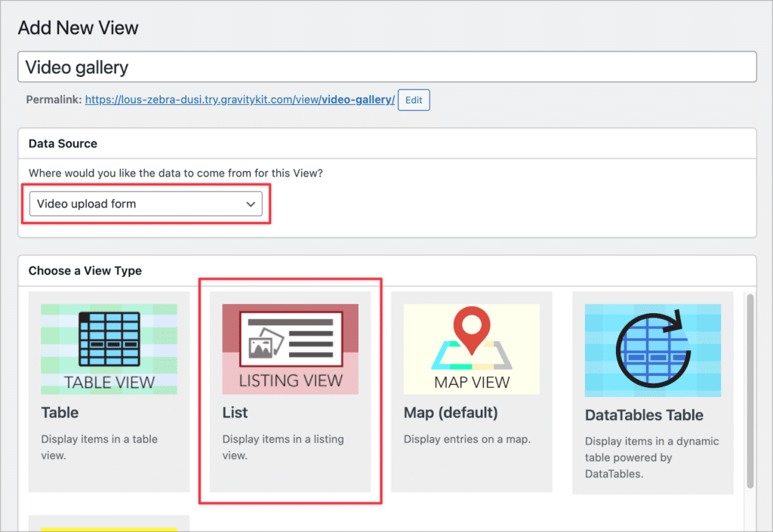The width and height of the screenshot is (773, 532).
Task: Click 'Display entries on a map.' text
Action: (467, 439)
